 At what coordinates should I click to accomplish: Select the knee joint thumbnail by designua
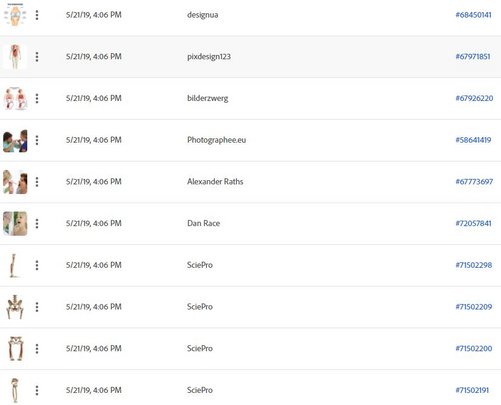pyautogui.click(x=15, y=14)
